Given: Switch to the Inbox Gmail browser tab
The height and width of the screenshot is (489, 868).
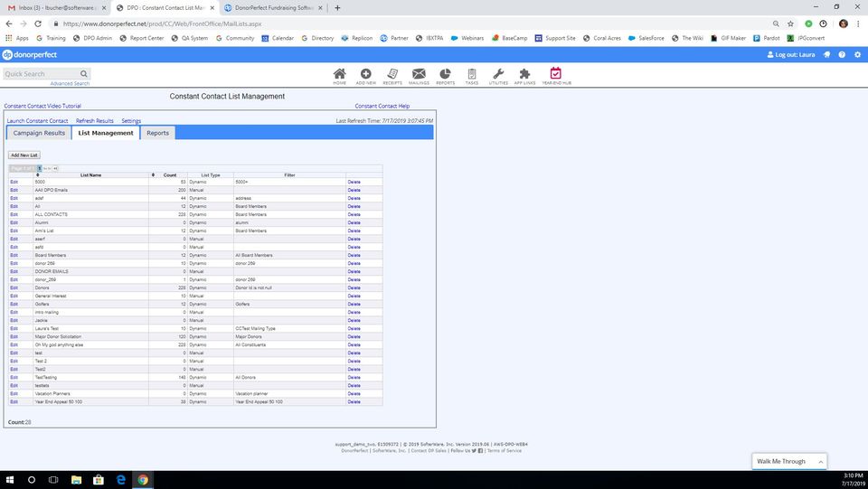Looking at the screenshot, I should (55, 8).
